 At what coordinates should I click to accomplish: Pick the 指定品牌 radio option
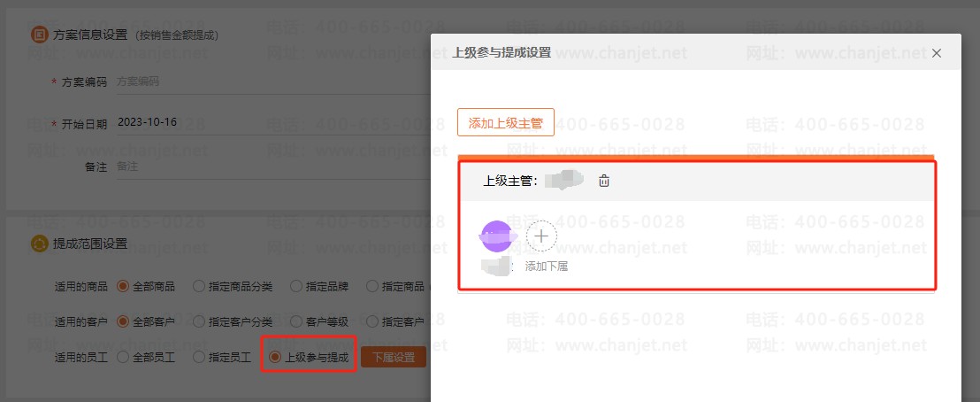click(296, 287)
